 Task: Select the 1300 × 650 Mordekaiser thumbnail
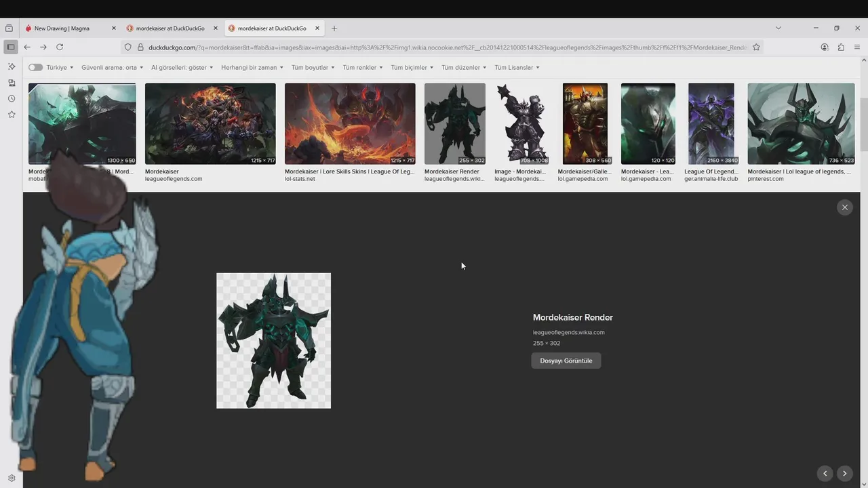pos(82,124)
